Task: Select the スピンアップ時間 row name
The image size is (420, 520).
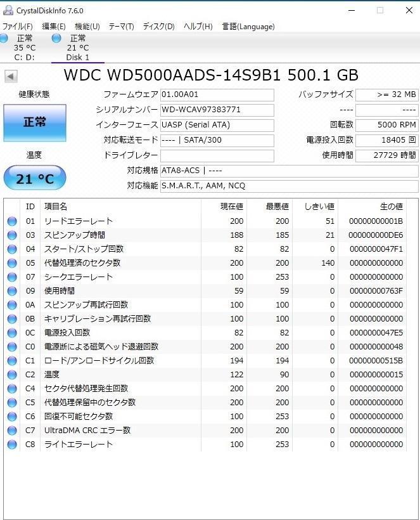Action: pos(75,235)
